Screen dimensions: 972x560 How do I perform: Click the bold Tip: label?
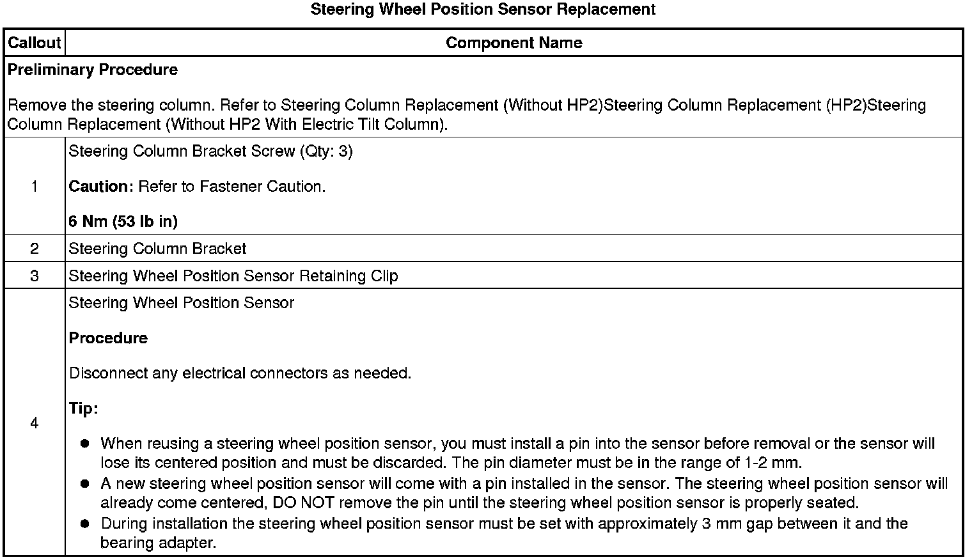(83, 408)
